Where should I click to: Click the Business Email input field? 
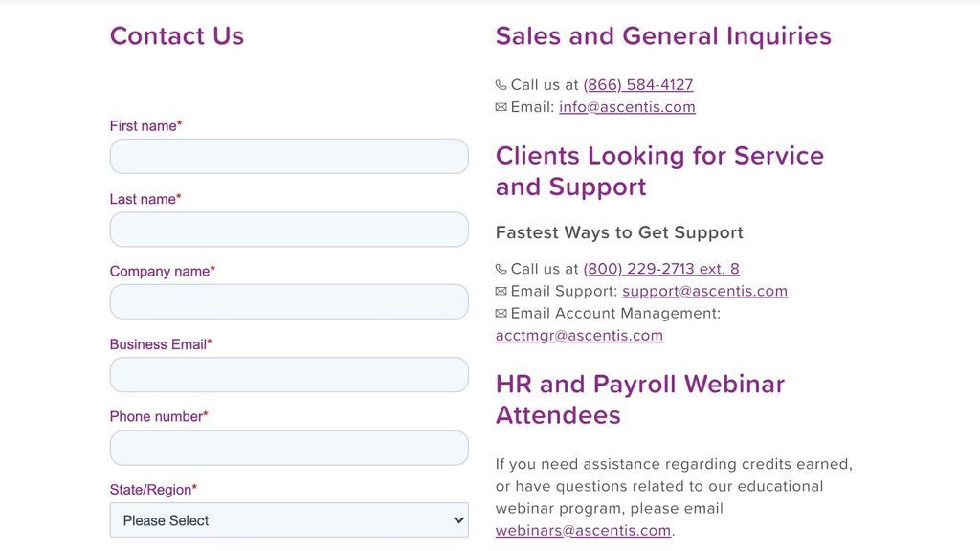[x=289, y=374]
